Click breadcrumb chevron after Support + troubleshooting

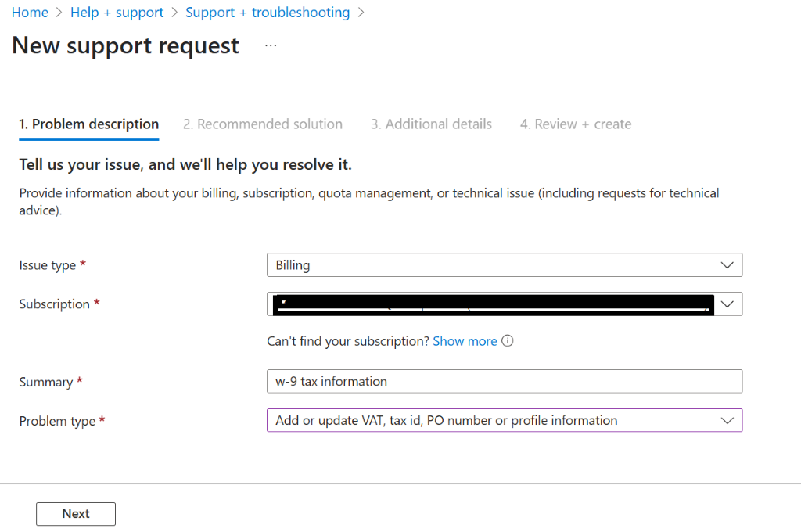pyautogui.click(x=361, y=13)
